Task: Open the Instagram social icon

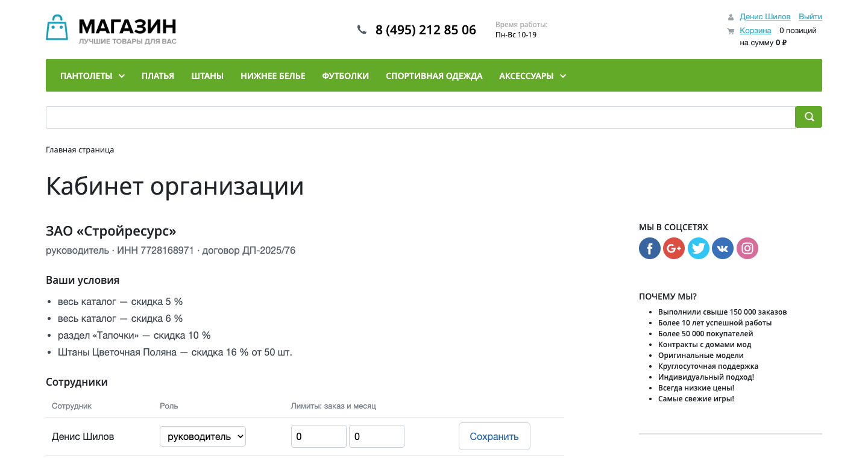Action: point(747,248)
